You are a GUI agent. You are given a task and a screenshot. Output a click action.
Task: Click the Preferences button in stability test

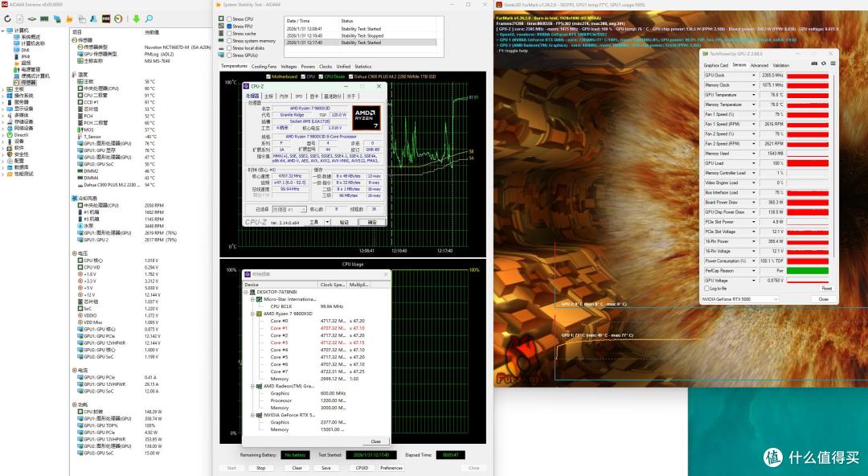click(x=391, y=468)
